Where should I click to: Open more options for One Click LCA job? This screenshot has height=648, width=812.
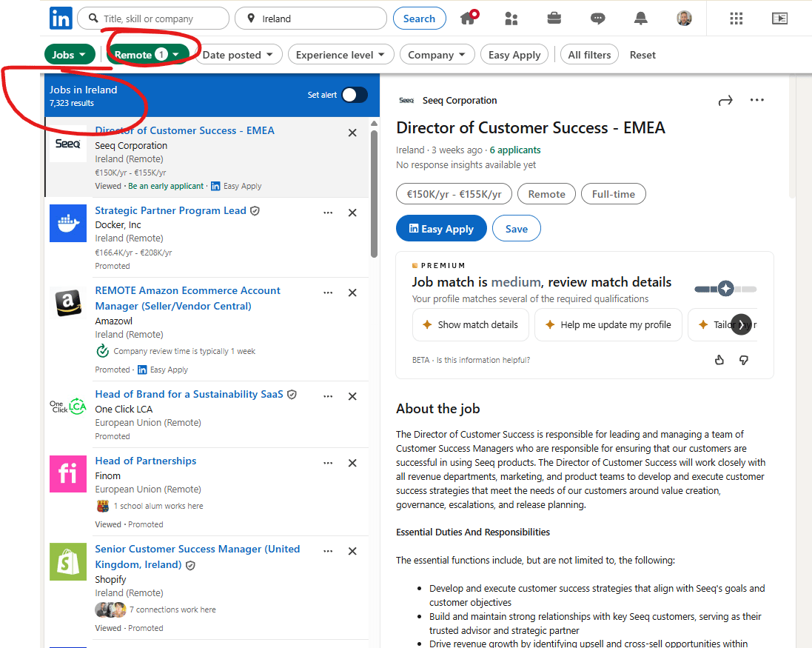(328, 396)
